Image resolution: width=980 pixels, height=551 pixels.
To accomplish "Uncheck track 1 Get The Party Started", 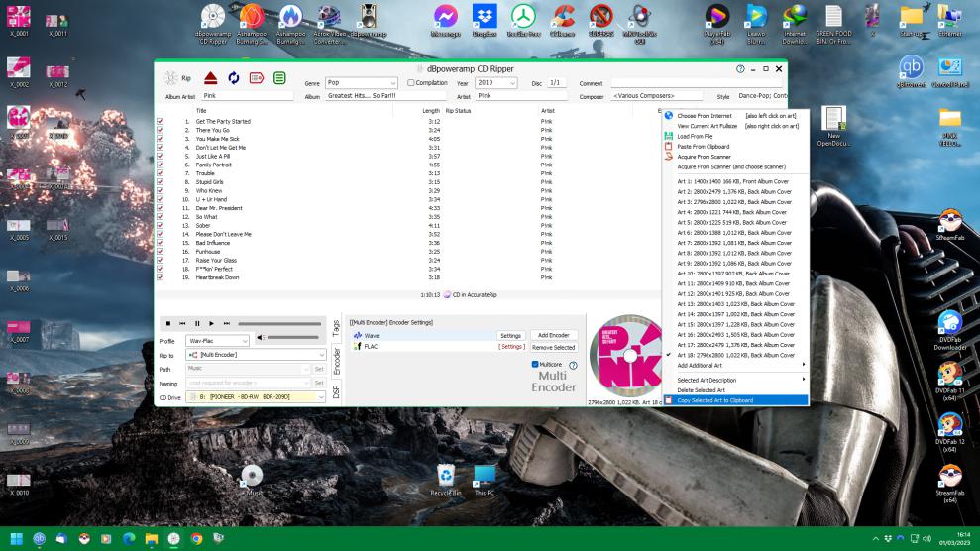I will tap(161, 121).
